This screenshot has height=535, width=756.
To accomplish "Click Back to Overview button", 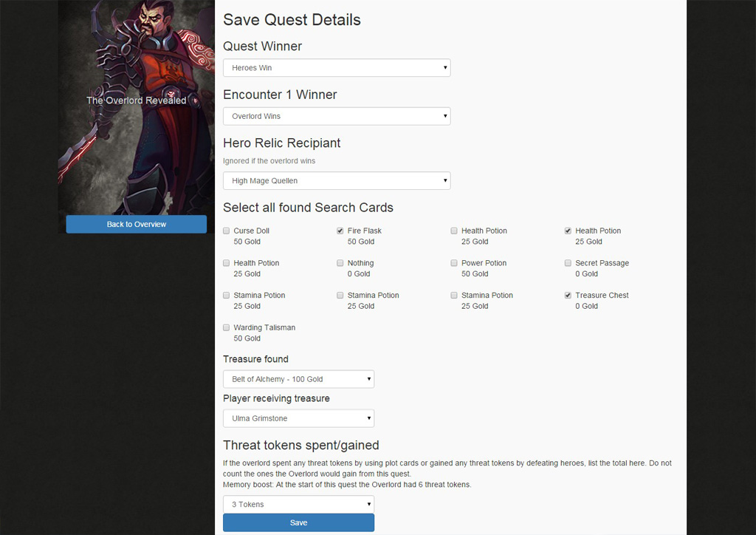I will click(x=136, y=224).
